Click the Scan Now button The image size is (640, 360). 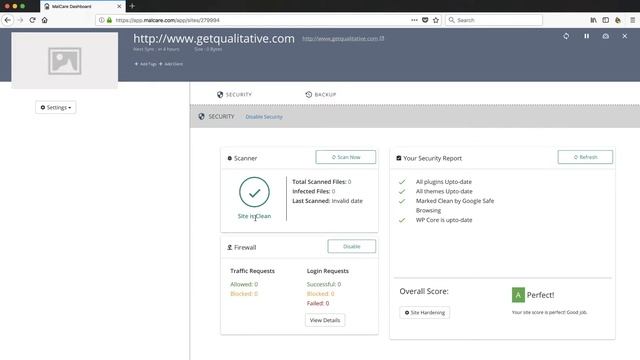[346, 157]
